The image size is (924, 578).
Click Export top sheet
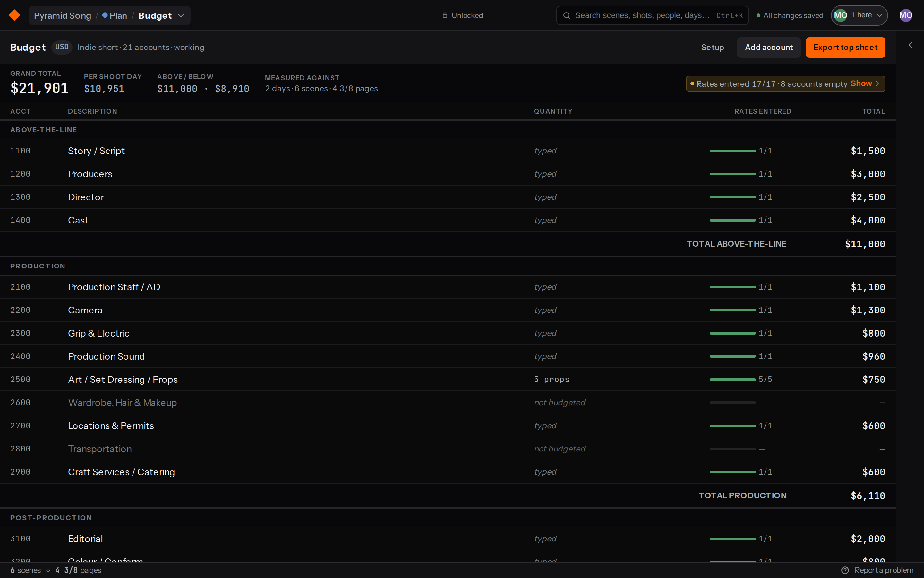click(x=845, y=48)
